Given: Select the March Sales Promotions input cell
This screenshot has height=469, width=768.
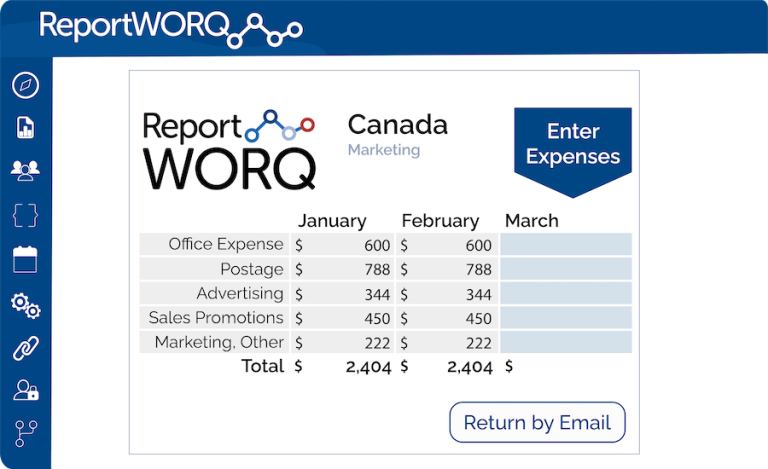Looking at the screenshot, I should pos(566,318).
